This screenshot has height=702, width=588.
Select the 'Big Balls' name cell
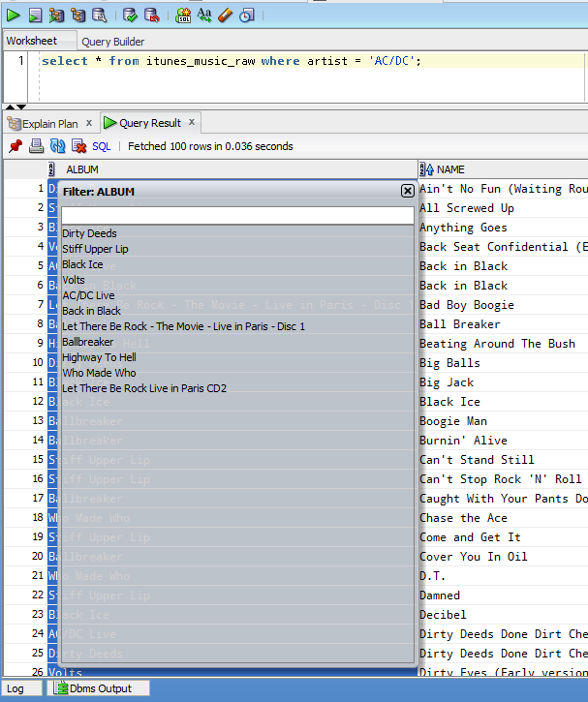(503, 363)
